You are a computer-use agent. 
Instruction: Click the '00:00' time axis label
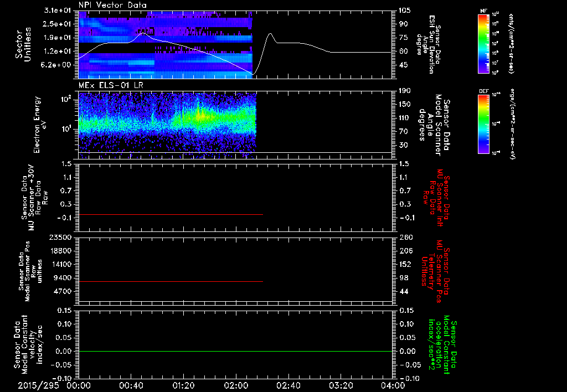point(79,385)
